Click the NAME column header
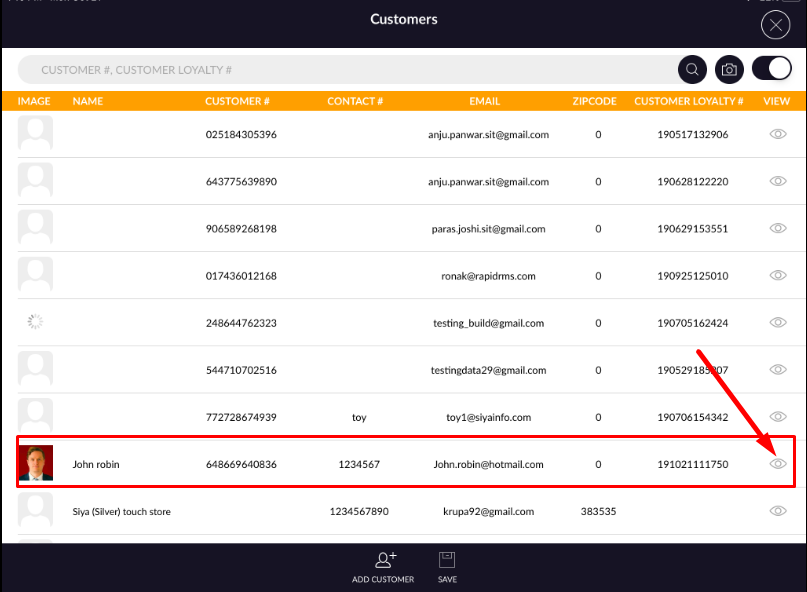807x592 pixels. click(x=88, y=101)
